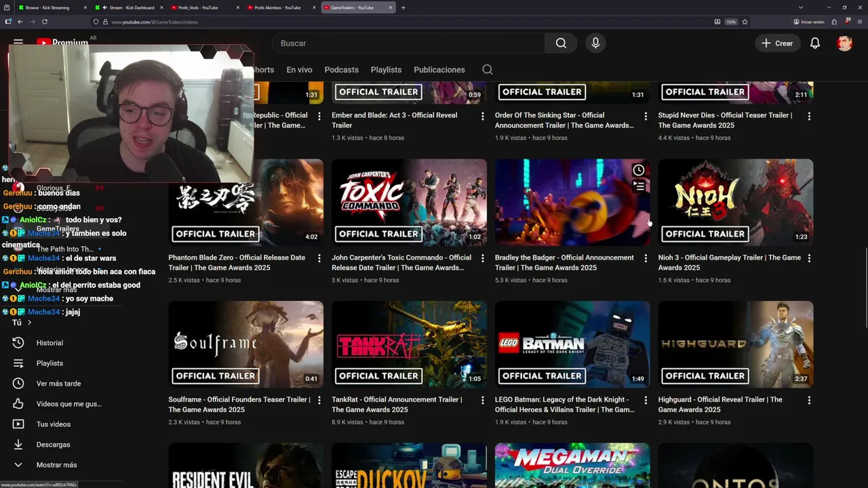Click the search magnifier button
The image size is (868, 488).
coord(561,43)
